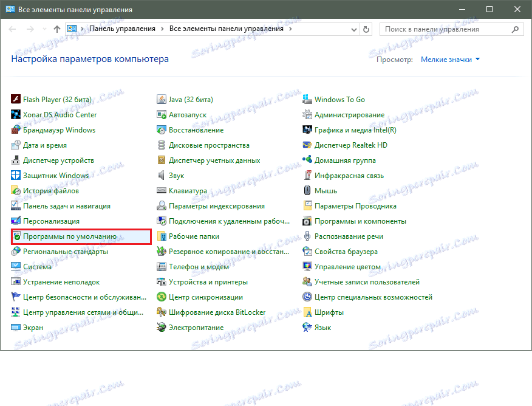Open Панель задач и навигация link
Image resolution: width=532 pixels, height=406 pixels.
point(67,205)
